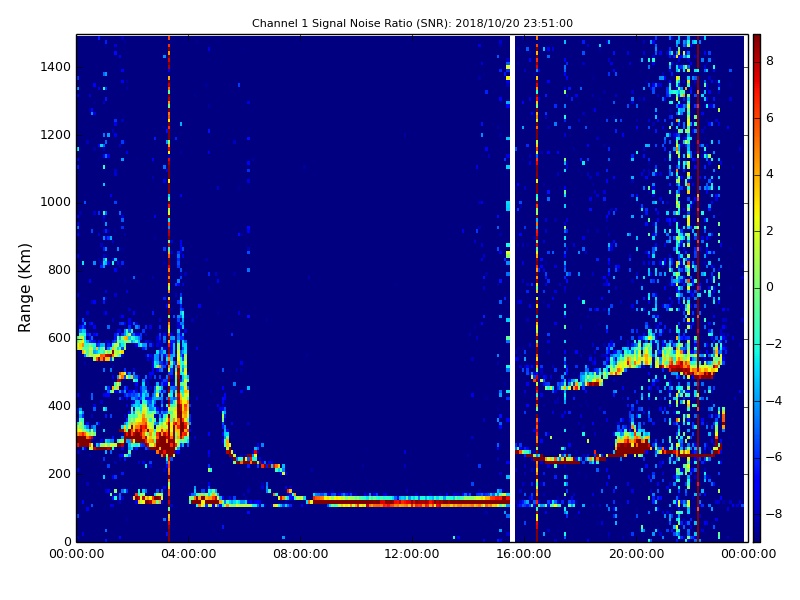Image resolution: width=800 pixels, height=600 pixels.
Task: Click the long red echo band near 120 km
Action: coord(411,501)
